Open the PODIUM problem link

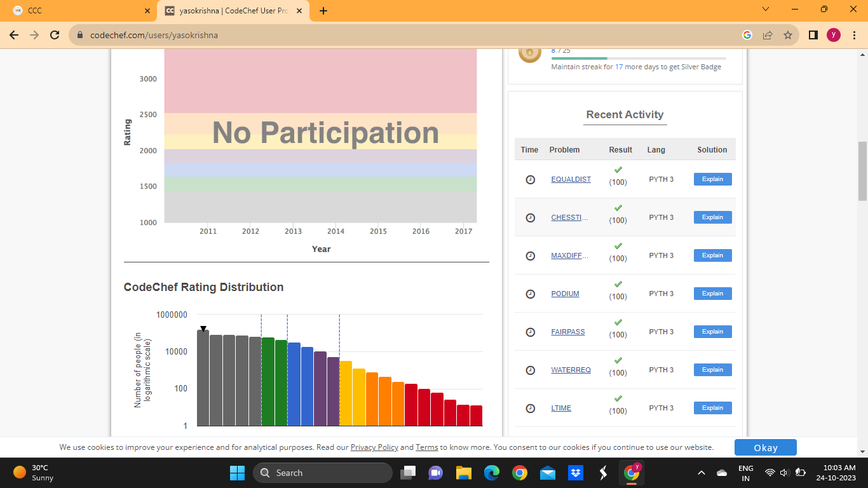(565, 294)
